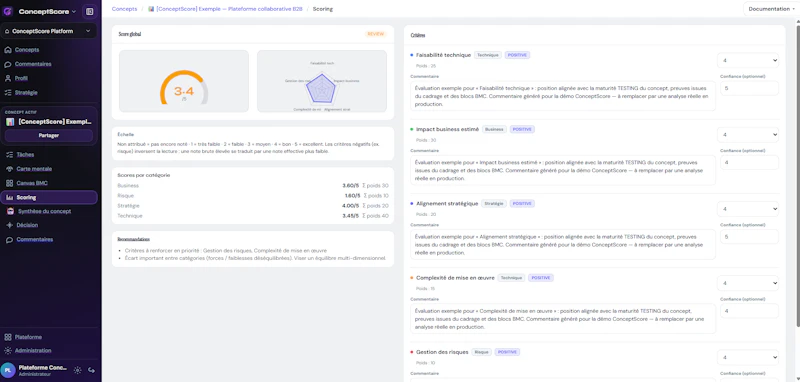Open the Alignement stratégique score dropdown

(x=748, y=209)
